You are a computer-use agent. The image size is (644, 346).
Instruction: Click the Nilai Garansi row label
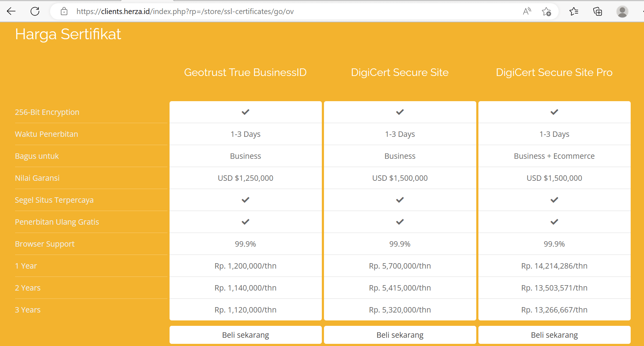pos(37,178)
